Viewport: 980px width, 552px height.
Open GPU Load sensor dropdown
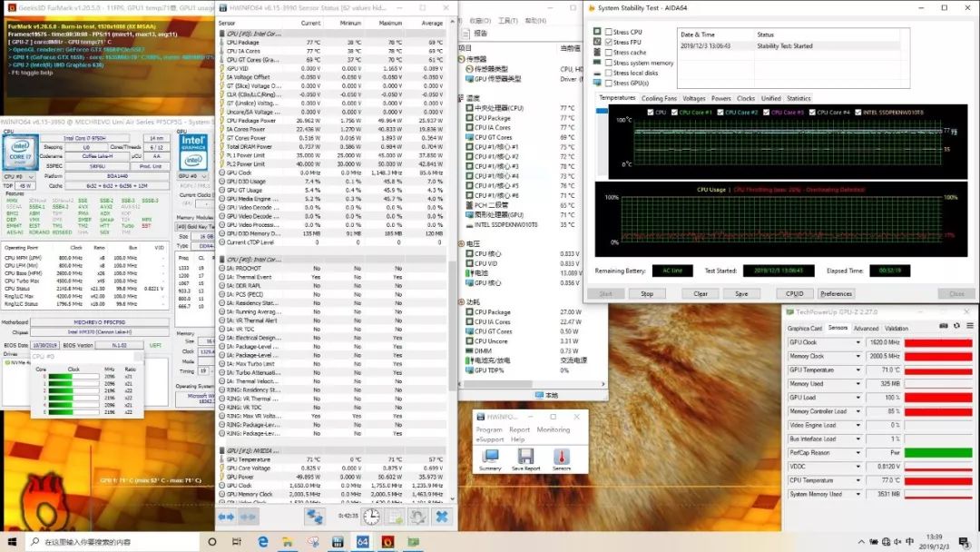857,398
